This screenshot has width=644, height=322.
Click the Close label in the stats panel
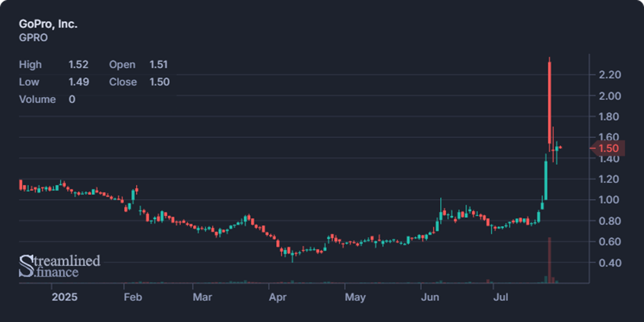click(x=123, y=82)
